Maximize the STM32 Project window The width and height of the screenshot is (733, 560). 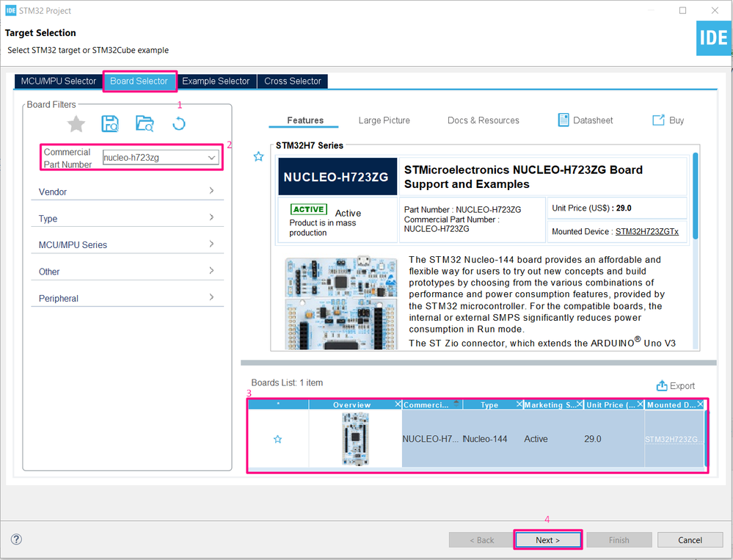click(x=682, y=10)
